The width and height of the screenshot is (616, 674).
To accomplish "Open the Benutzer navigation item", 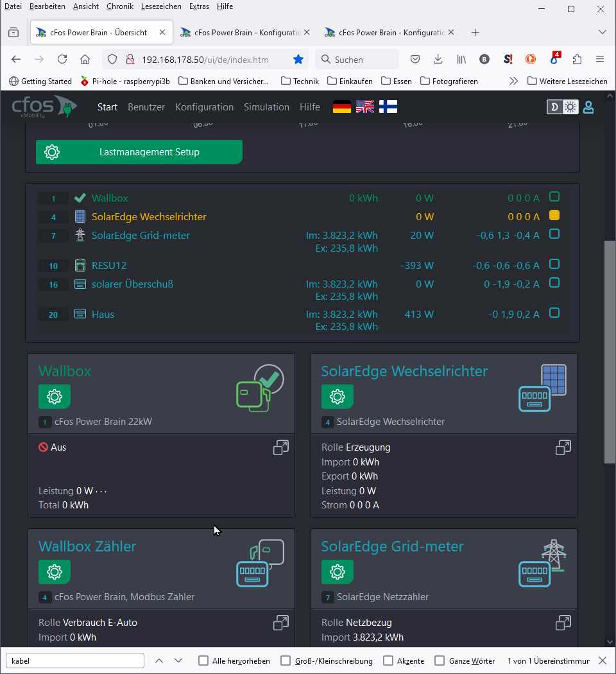I will 146,107.
